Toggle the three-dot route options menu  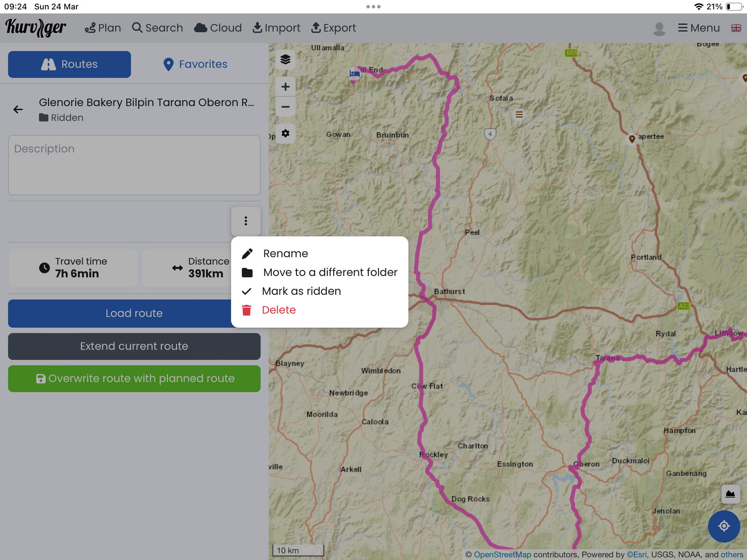click(246, 221)
